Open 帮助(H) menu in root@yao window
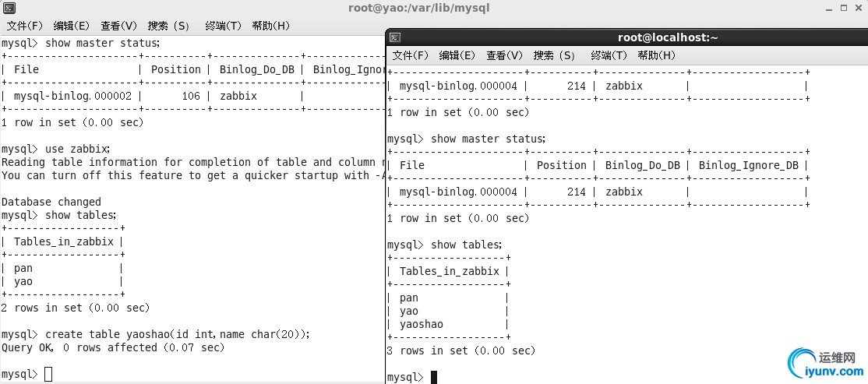This screenshot has width=868, height=384. pos(270,26)
